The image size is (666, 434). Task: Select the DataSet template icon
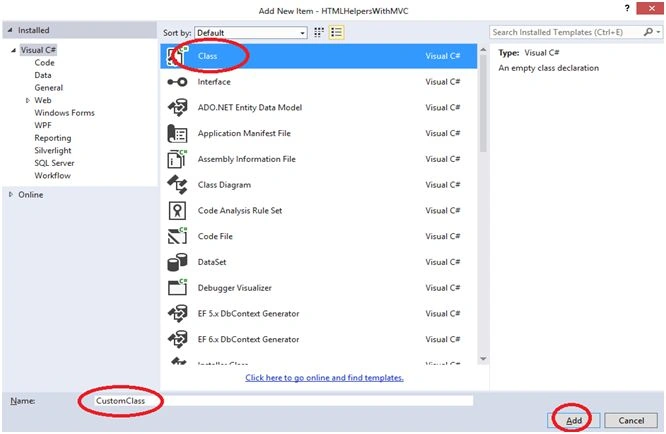tap(177, 262)
